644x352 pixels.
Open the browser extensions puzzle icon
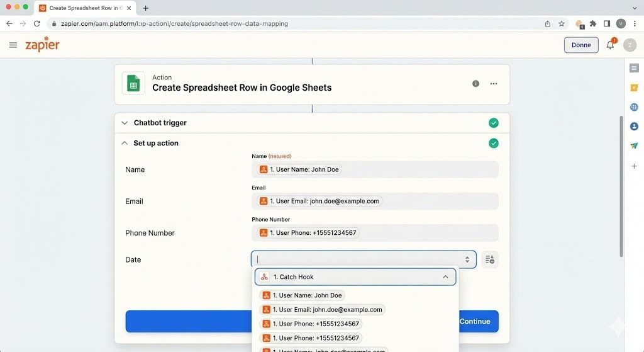coord(593,23)
